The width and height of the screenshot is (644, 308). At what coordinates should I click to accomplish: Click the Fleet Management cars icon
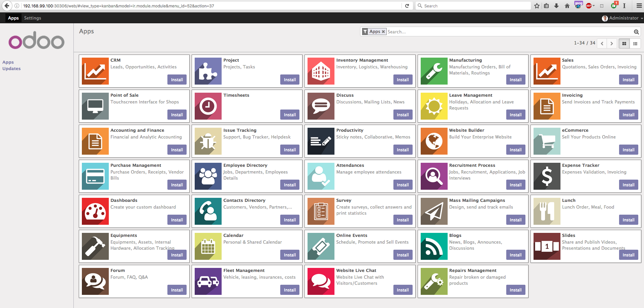[208, 281]
